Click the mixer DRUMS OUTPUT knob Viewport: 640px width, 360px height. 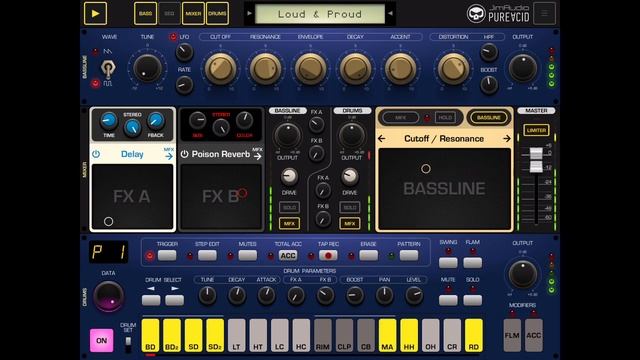[x=351, y=136]
